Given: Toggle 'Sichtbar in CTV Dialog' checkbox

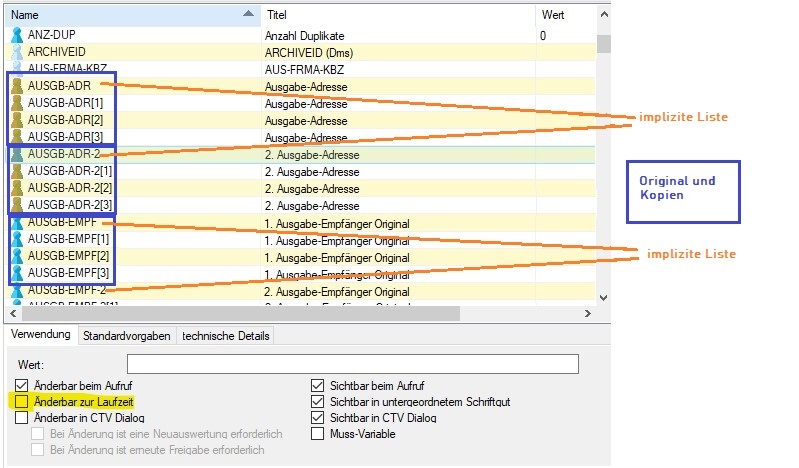Looking at the screenshot, I should pos(318,418).
